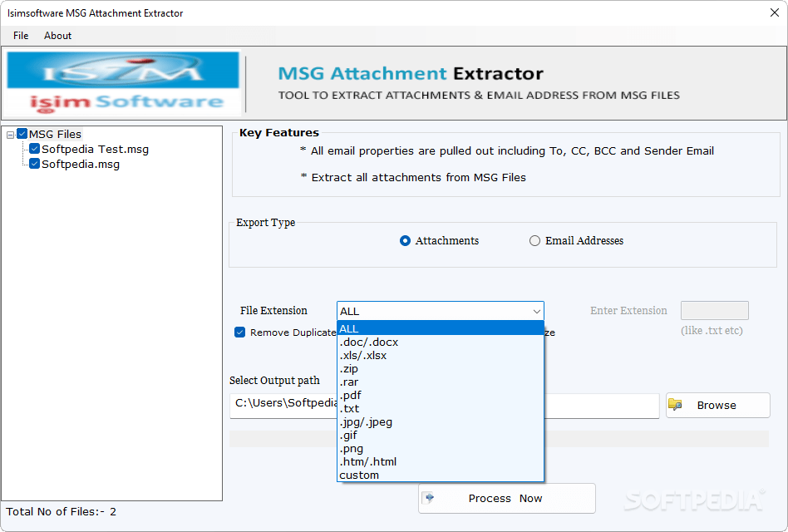The image size is (788, 532).
Task: Uncheck the Softpedia.msg checkbox
Action: [x=35, y=164]
